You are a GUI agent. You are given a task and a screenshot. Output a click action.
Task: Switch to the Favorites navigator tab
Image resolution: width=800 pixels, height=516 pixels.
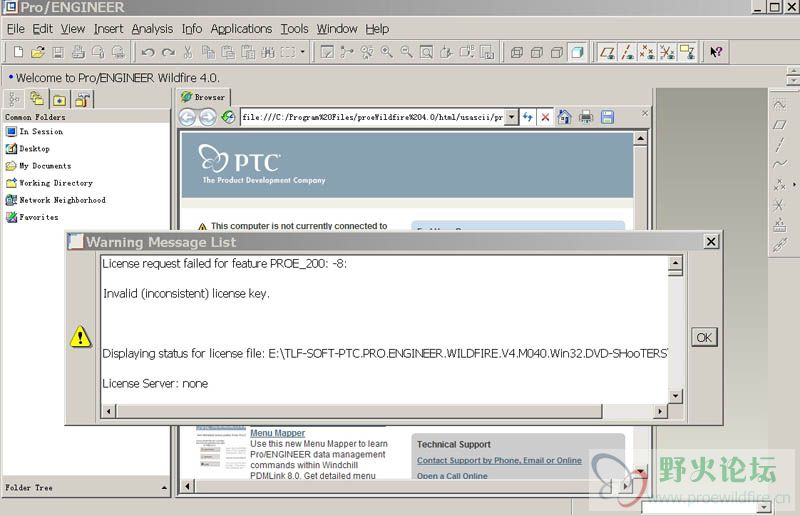(59, 100)
